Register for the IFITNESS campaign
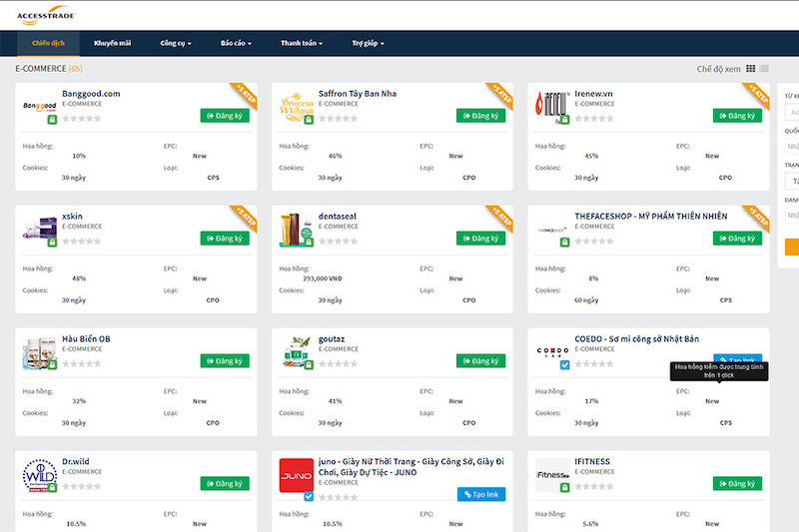The height and width of the screenshot is (532, 799). [737, 484]
